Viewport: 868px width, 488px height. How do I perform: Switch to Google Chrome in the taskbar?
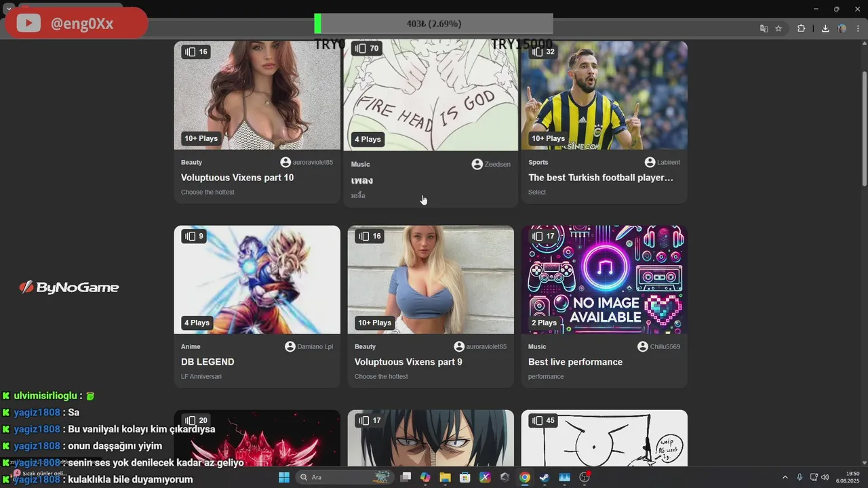coord(524,477)
